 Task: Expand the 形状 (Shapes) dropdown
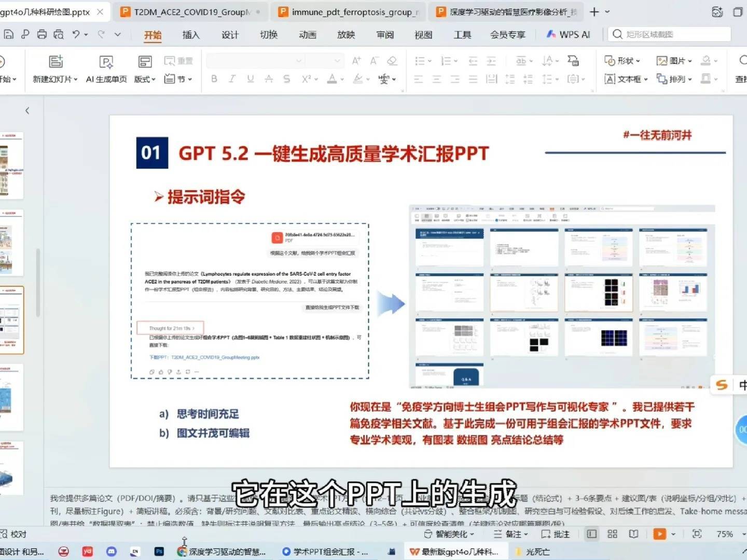click(622, 61)
